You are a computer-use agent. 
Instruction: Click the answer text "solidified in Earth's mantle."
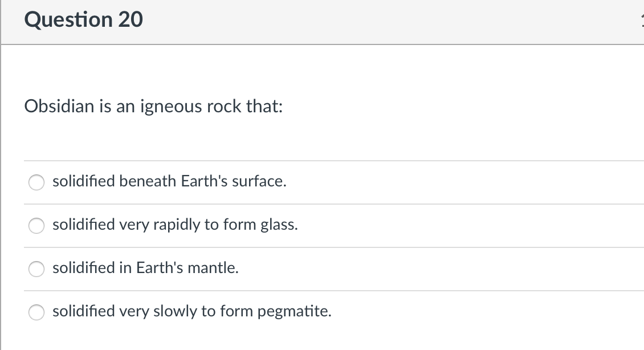pos(145,268)
